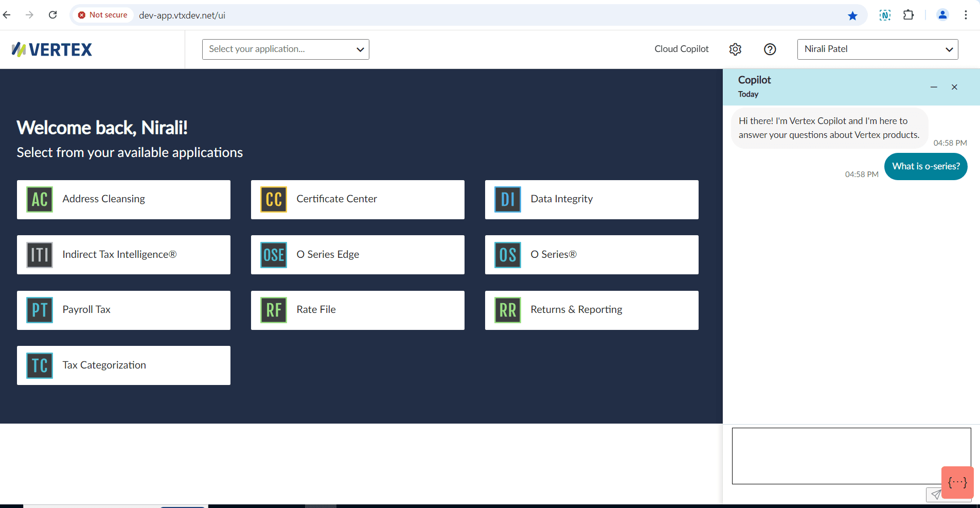Open help via question mark icon

[x=770, y=49]
